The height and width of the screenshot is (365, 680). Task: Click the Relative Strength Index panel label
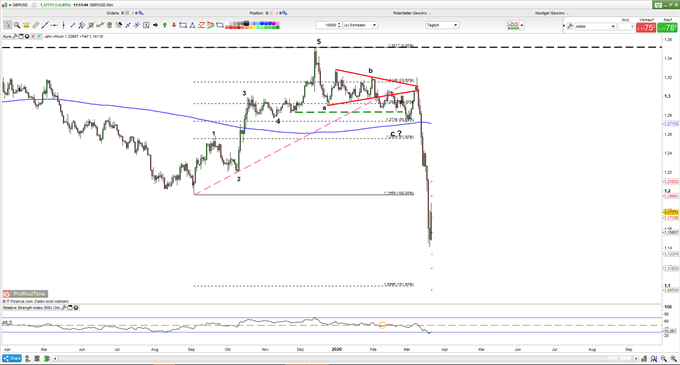(x=31, y=308)
